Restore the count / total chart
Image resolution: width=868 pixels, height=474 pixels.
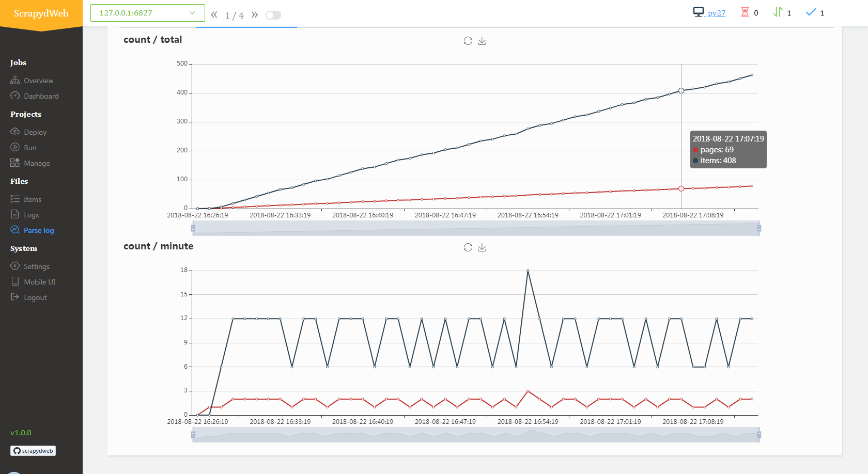click(x=468, y=41)
